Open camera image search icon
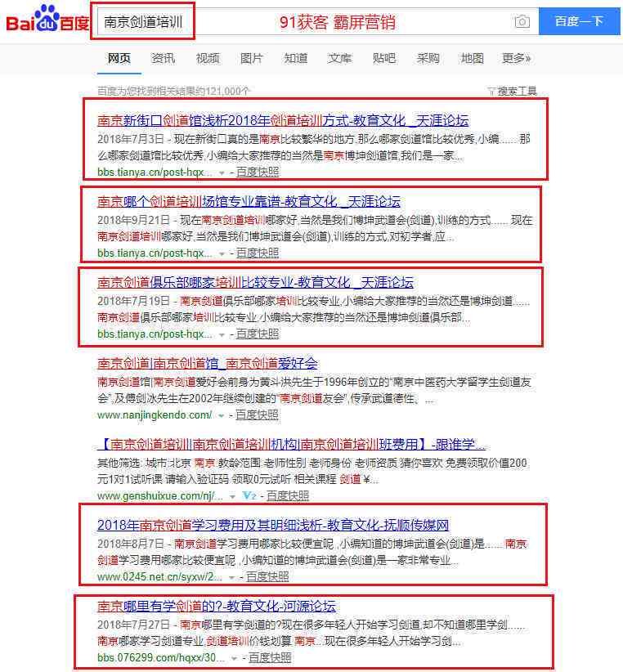Viewport: 623px width, 672px height. coord(522,21)
